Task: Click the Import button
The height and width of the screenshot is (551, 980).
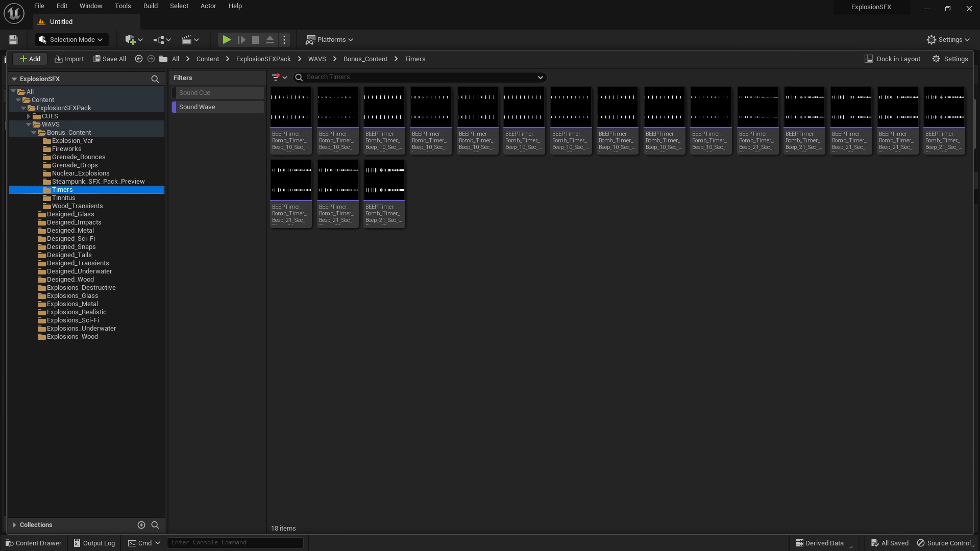Action: pyautogui.click(x=69, y=59)
